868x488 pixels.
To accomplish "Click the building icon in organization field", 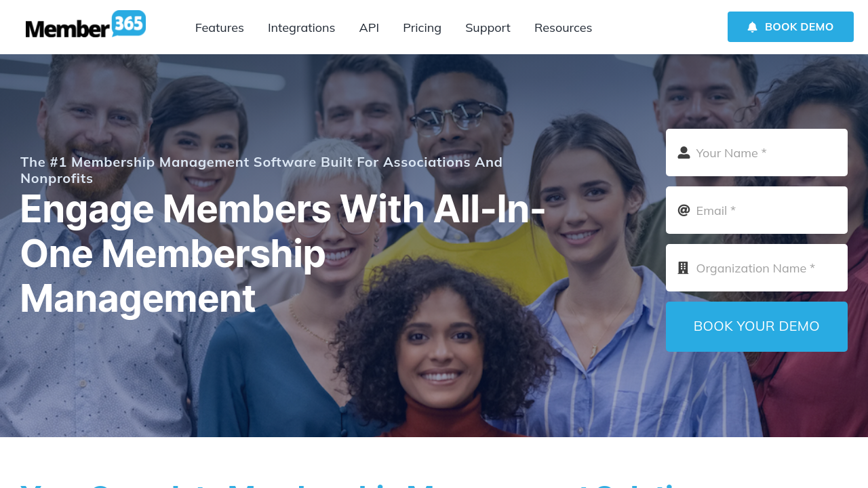I will (684, 268).
